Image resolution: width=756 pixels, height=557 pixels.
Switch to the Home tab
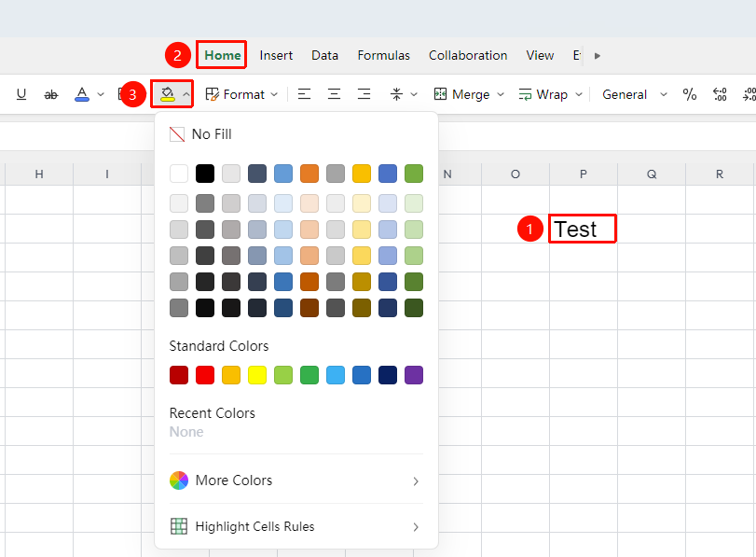click(222, 55)
